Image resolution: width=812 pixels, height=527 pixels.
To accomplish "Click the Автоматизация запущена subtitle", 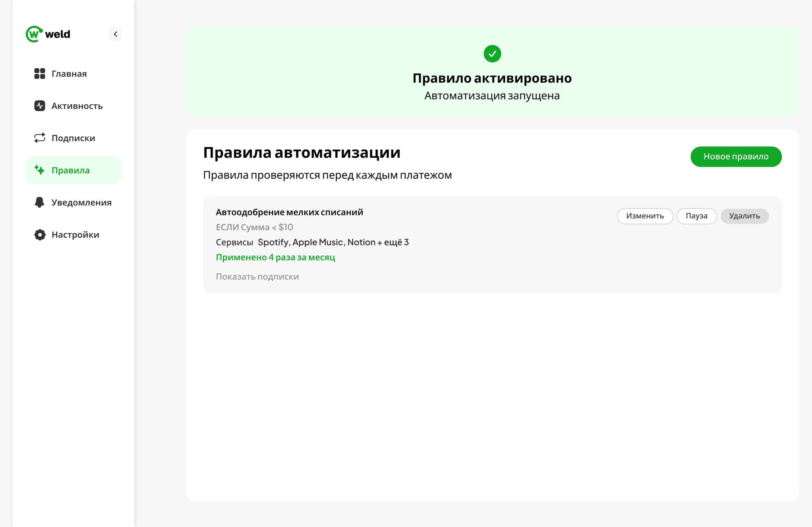I will (492, 96).
